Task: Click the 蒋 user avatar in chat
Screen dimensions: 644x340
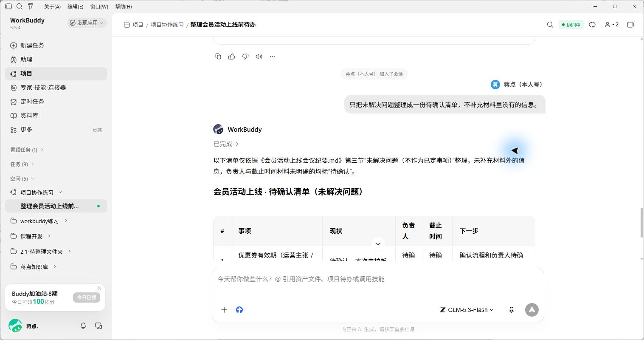Action: pyautogui.click(x=495, y=85)
